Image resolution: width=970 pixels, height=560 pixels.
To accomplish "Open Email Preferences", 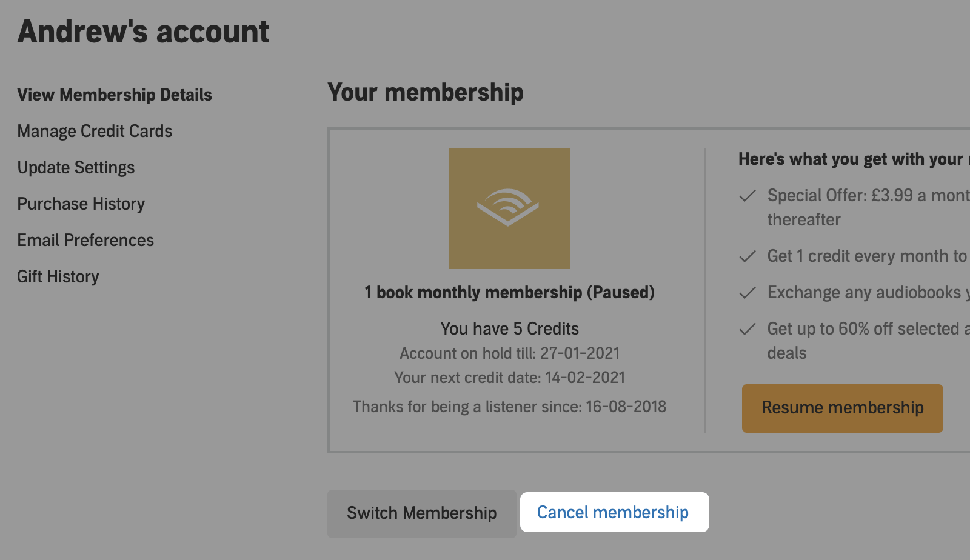I will pyautogui.click(x=85, y=240).
